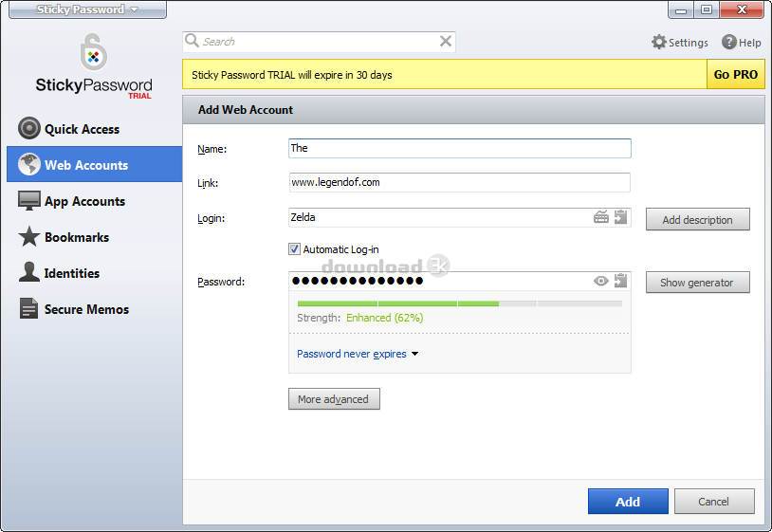
Task: Click the Add button
Action: tap(628, 502)
